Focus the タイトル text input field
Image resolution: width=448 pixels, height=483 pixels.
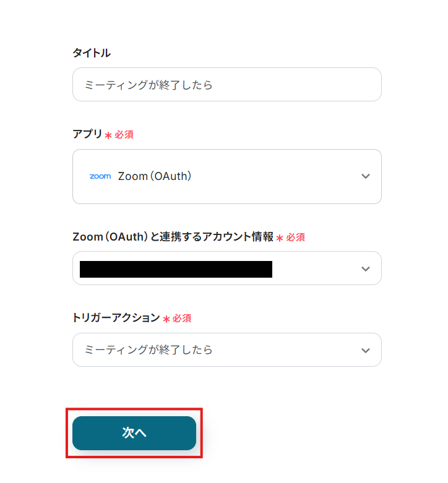[x=226, y=85]
